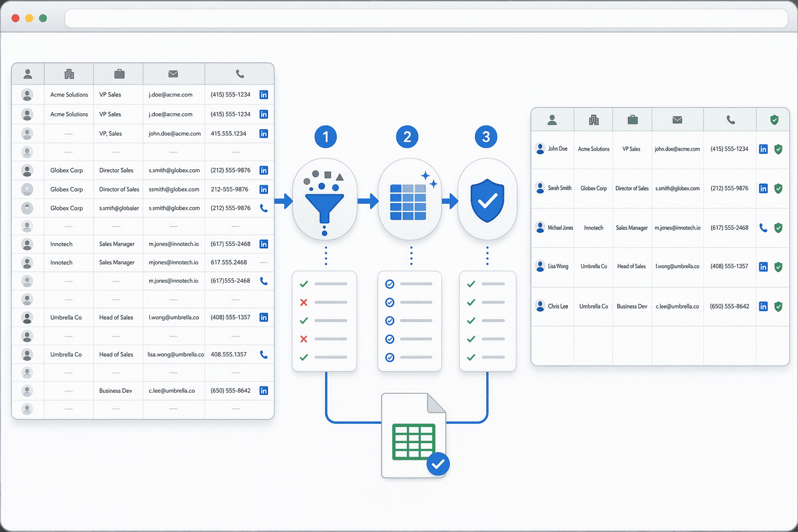
Task: Select "Business Dev" in the left table
Action: (116, 391)
